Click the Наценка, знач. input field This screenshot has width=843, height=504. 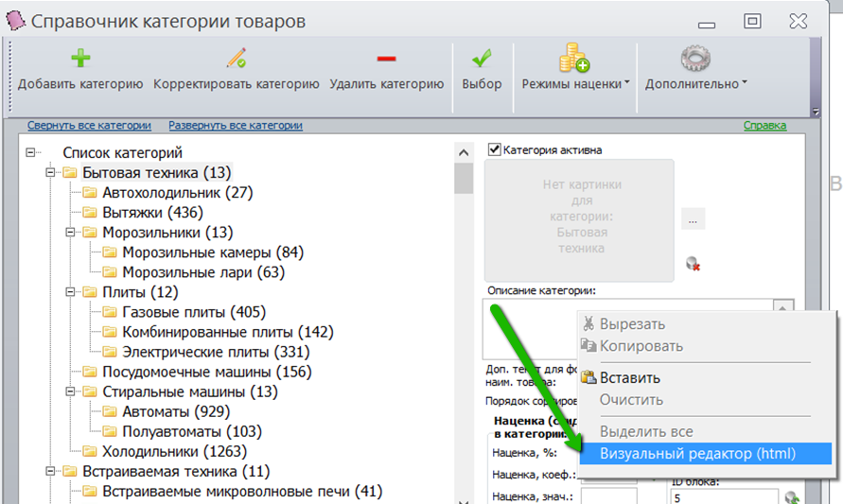click(609, 495)
